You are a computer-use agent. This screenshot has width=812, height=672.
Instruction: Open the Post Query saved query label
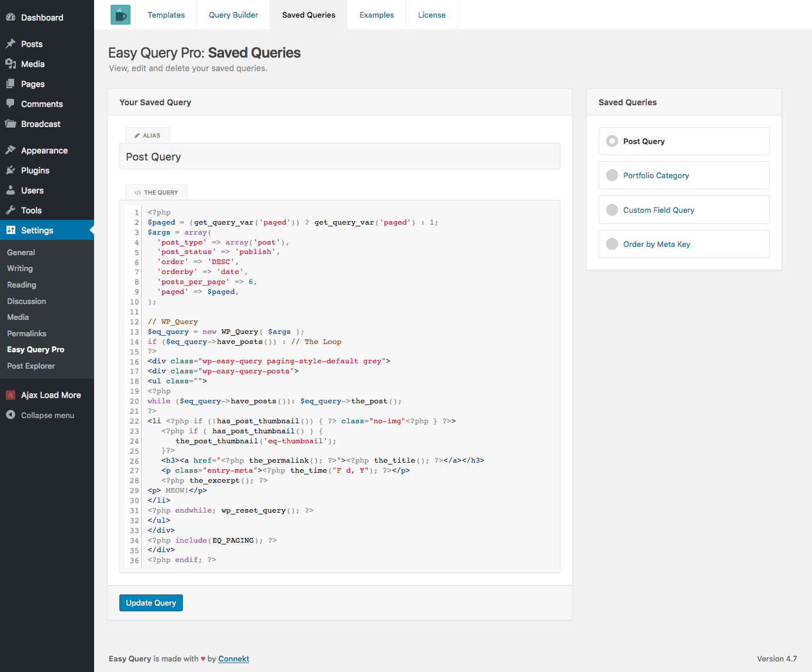644,141
